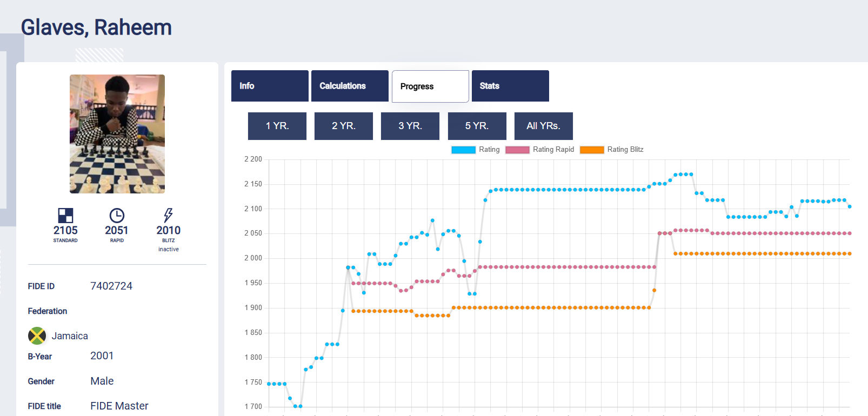Show 1 YR. rating progress
The height and width of the screenshot is (416, 868).
pyautogui.click(x=277, y=126)
